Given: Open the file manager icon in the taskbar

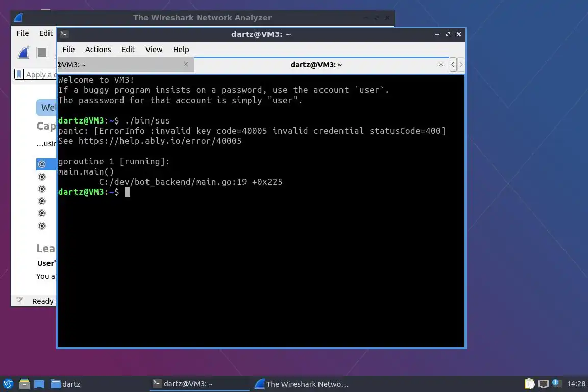Looking at the screenshot, I should pyautogui.click(x=24, y=384).
